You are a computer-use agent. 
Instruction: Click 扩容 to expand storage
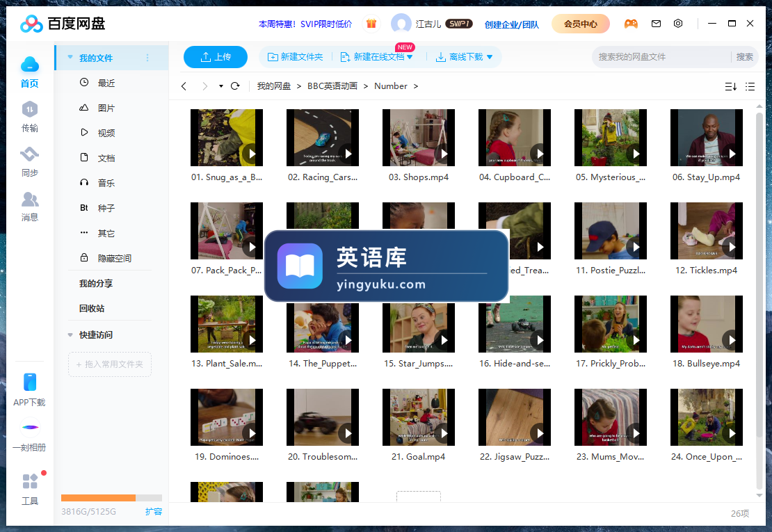154,512
